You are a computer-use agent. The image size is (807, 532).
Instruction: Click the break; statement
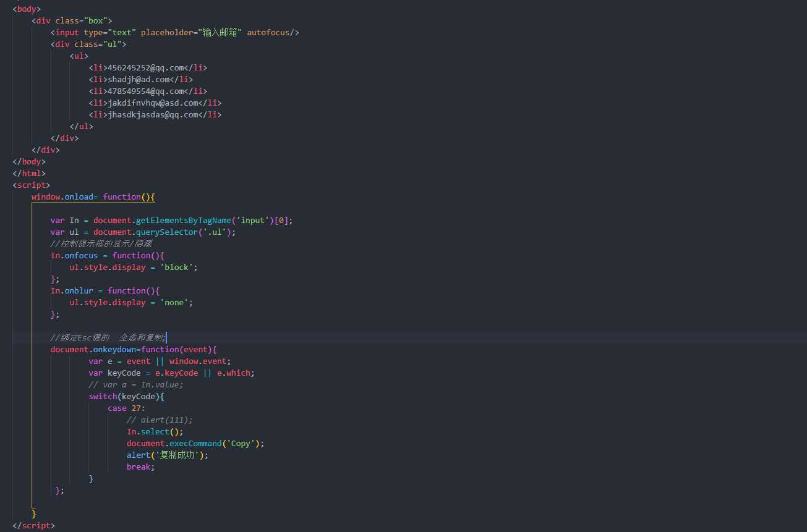coord(141,467)
